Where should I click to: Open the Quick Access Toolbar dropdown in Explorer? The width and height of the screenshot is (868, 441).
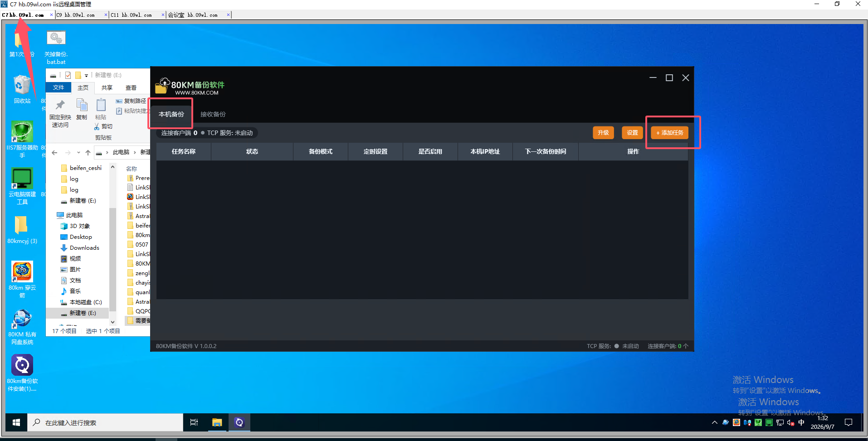(86, 76)
